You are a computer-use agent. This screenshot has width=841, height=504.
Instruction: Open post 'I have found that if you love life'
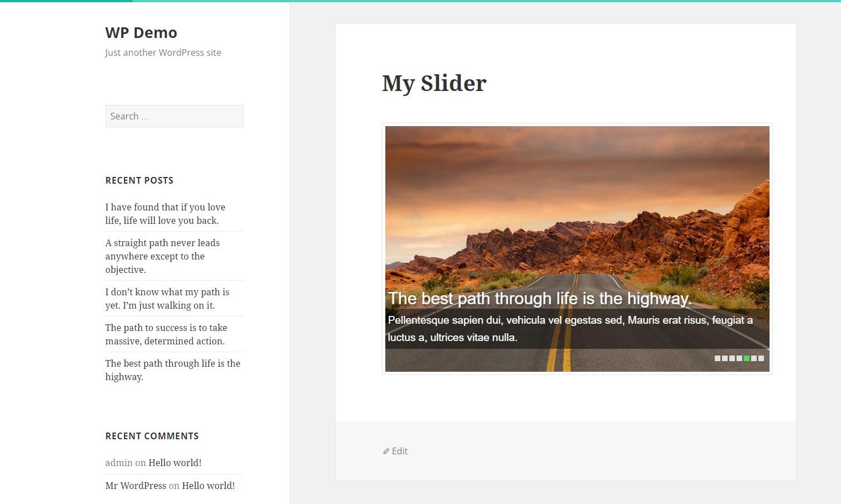(165, 214)
